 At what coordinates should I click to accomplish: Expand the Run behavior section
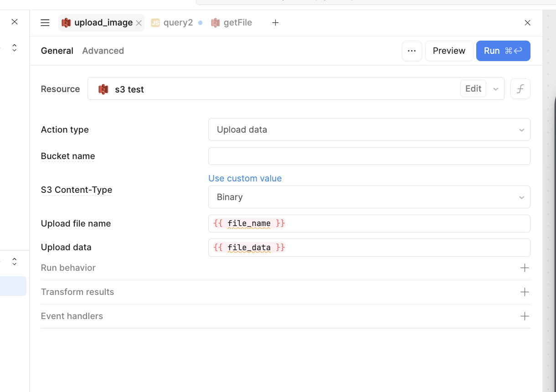(x=525, y=268)
